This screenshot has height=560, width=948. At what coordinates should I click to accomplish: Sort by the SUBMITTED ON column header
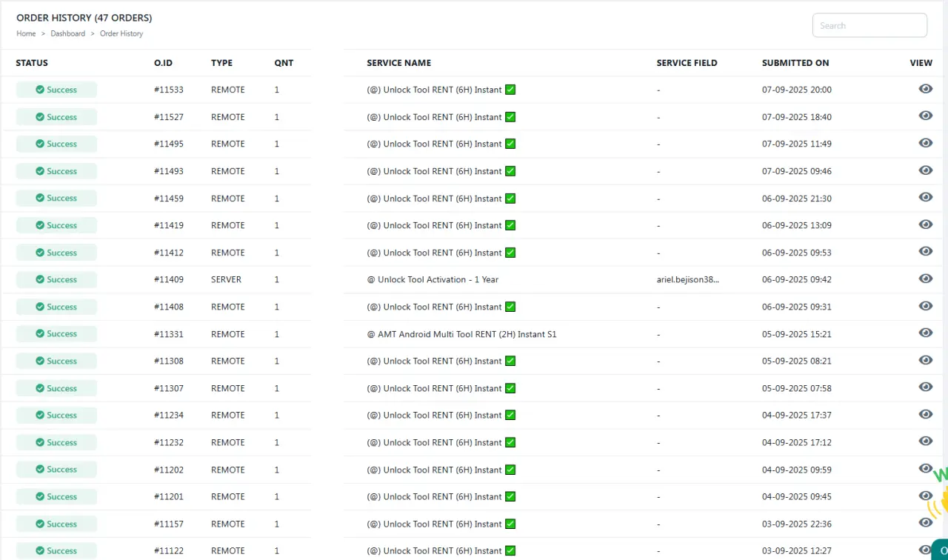click(x=795, y=63)
